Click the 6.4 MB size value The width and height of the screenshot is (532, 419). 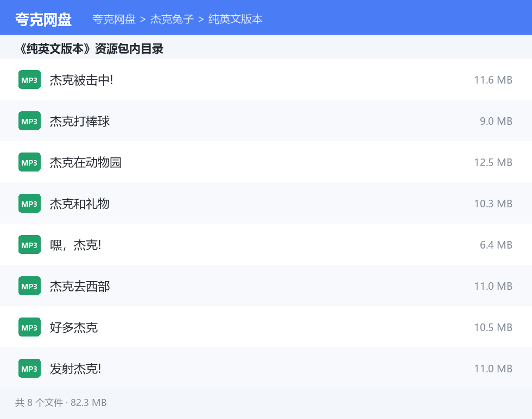pos(496,245)
